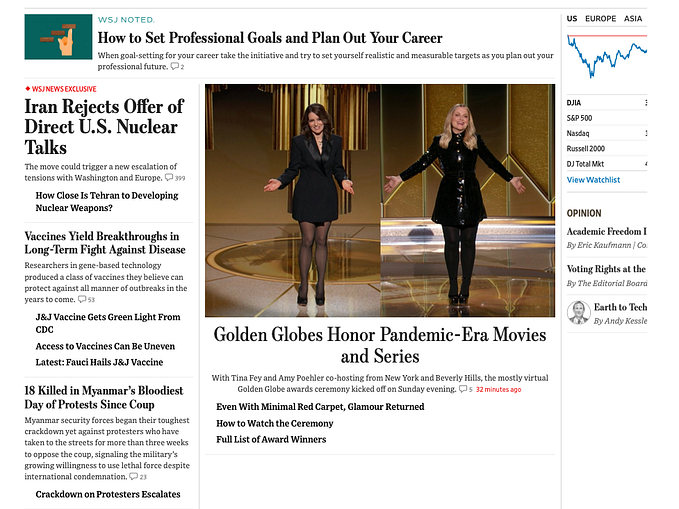Click the Russell 2000 market row
The height and width of the screenshot is (509, 679).
point(607,149)
